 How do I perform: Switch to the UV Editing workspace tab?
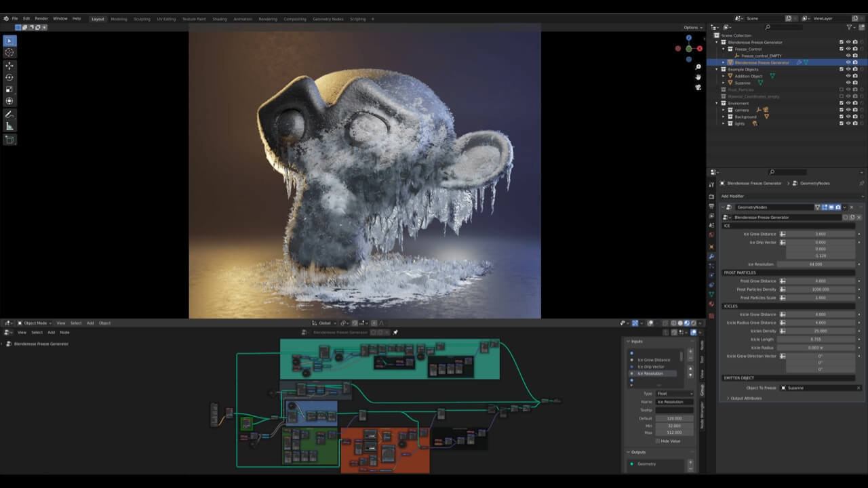pyautogui.click(x=166, y=19)
